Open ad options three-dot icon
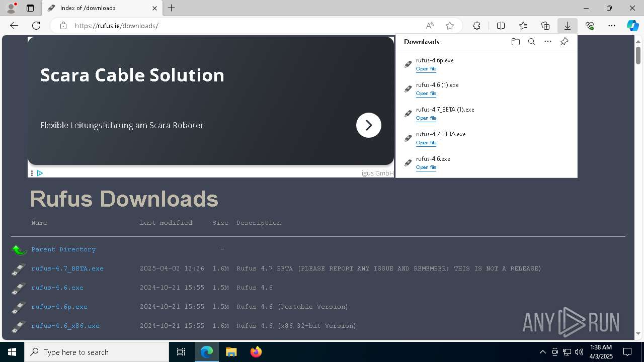The image size is (644, 362). [x=32, y=173]
